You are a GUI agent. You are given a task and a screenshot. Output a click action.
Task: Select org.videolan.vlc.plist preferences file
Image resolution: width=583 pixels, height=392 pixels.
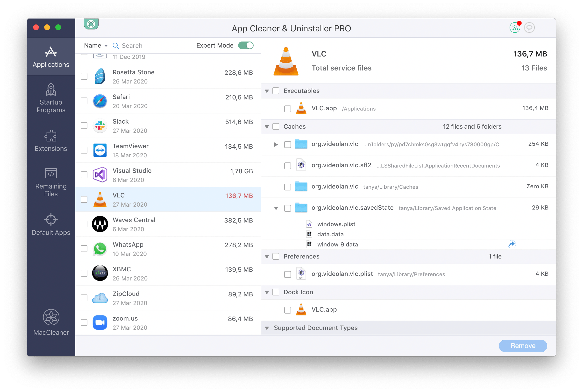coord(288,274)
